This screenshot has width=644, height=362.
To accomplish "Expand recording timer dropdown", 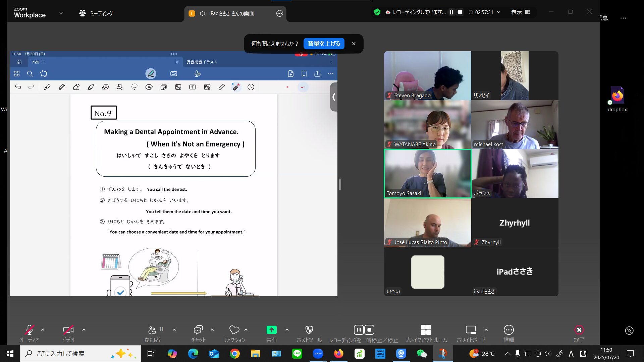I will pos(499,12).
